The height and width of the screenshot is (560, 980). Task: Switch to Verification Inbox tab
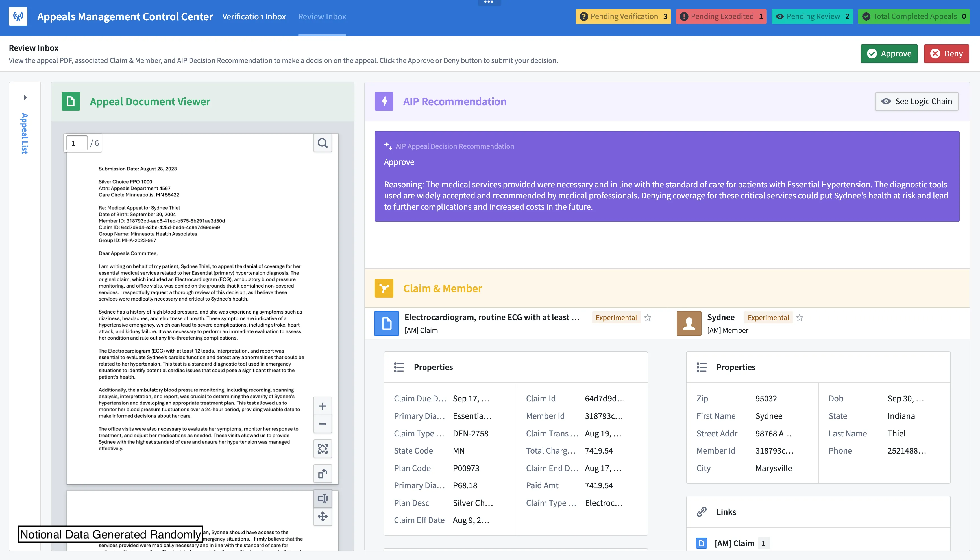(x=254, y=17)
